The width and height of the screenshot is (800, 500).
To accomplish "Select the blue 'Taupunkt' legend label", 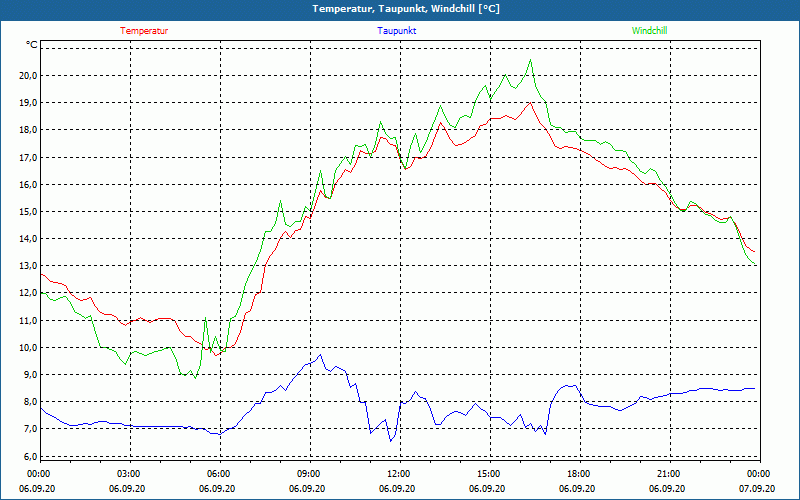I will tap(396, 31).
